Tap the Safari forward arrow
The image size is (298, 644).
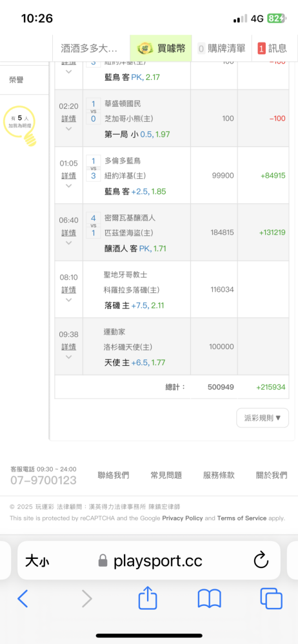pyautogui.click(x=87, y=599)
